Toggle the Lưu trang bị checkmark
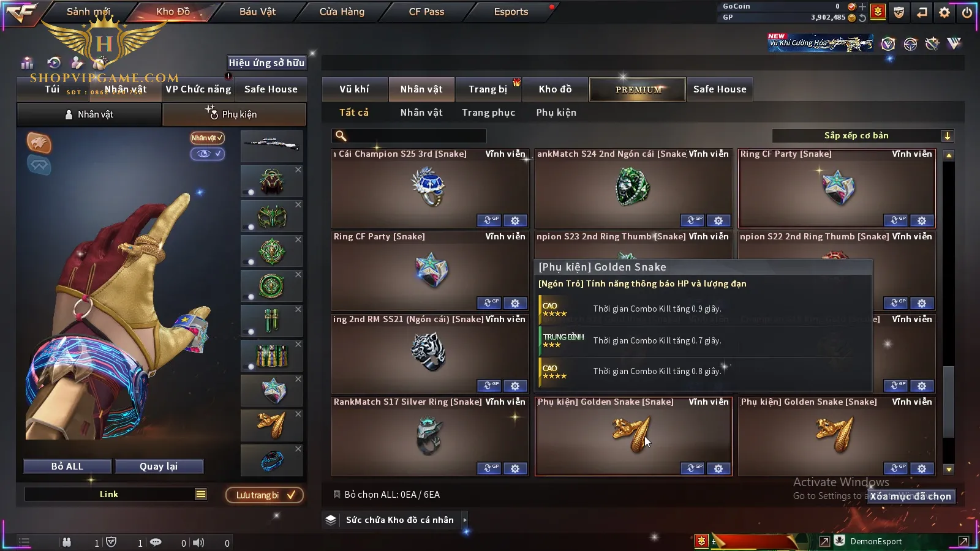The height and width of the screenshot is (551, 980). pos(291,495)
